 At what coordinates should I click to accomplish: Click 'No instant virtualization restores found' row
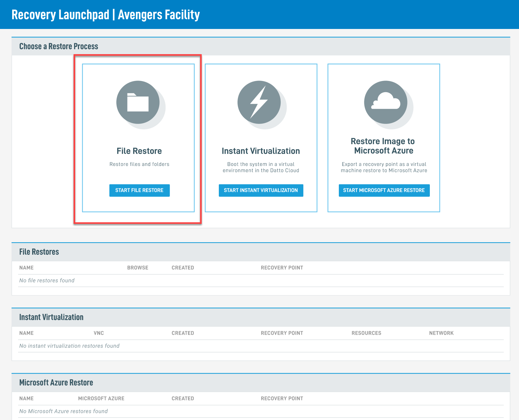point(69,346)
